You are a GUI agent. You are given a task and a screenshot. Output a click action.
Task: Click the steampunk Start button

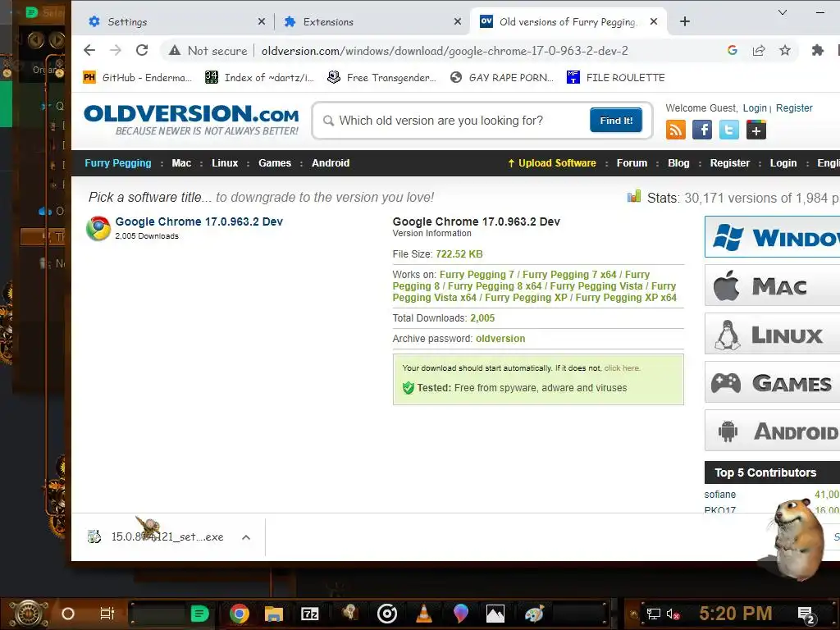tap(29, 614)
